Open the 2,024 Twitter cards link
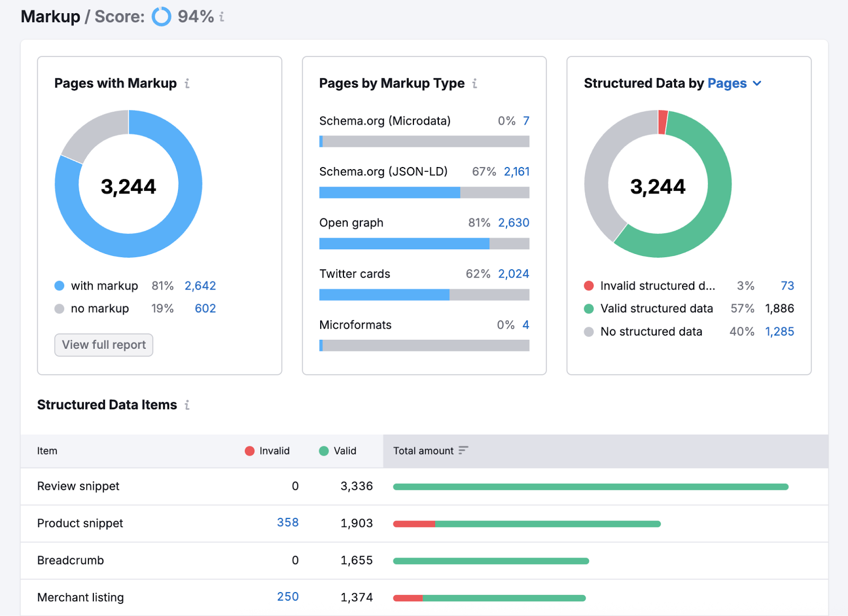The image size is (848, 616). click(513, 274)
